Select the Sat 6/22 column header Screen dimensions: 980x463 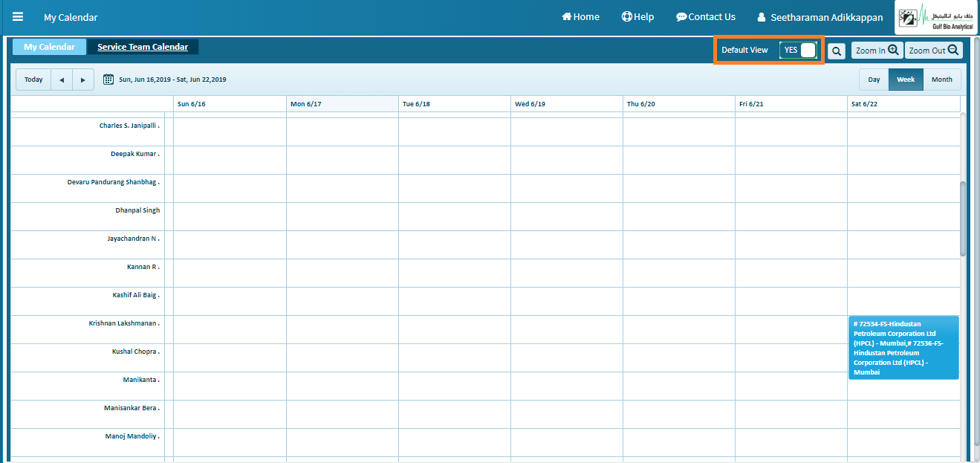(x=903, y=104)
